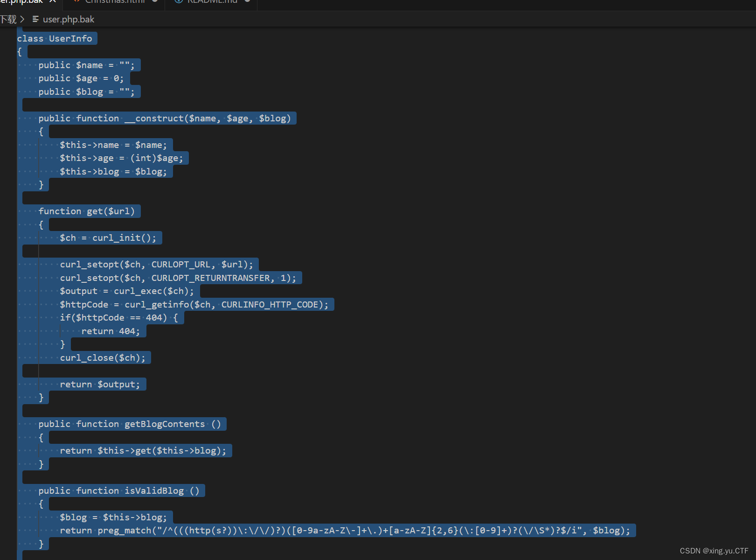This screenshot has width=756, height=560.
Task: Click '$blog = $this->blog;' line
Action: [113, 518]
